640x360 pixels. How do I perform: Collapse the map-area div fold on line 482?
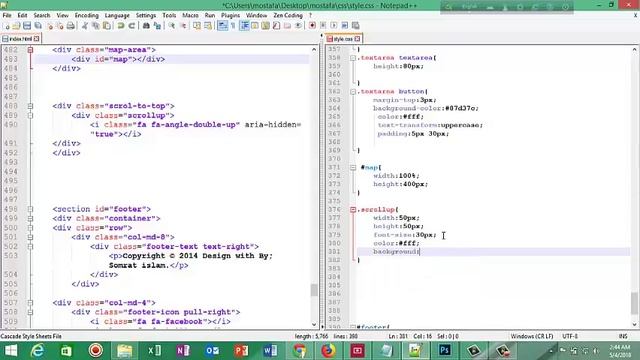30,50
